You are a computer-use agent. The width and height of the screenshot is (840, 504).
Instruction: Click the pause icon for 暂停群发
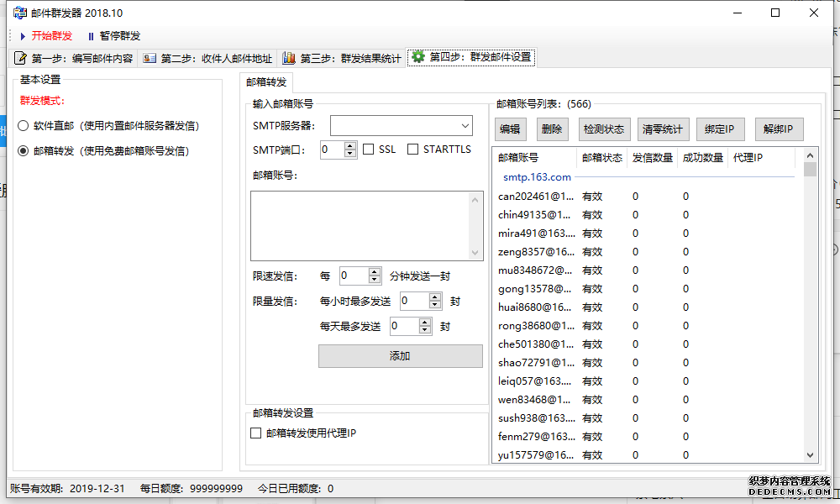point(90,36)
